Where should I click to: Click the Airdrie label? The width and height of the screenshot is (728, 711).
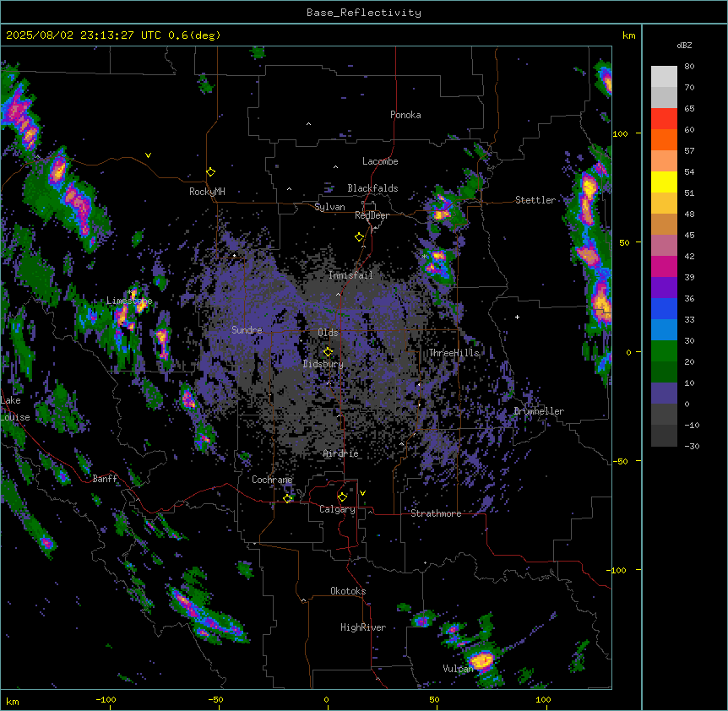(341, 453)
